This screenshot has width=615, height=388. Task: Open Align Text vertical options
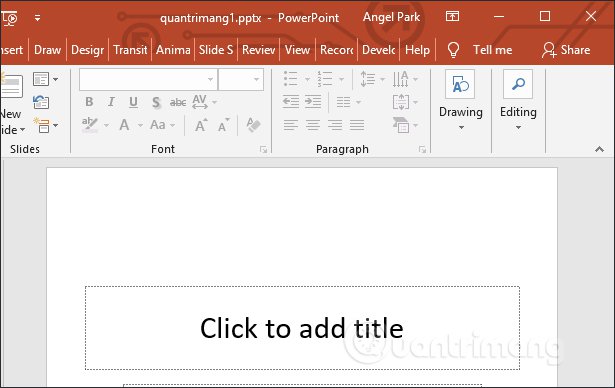coord(401,102)
